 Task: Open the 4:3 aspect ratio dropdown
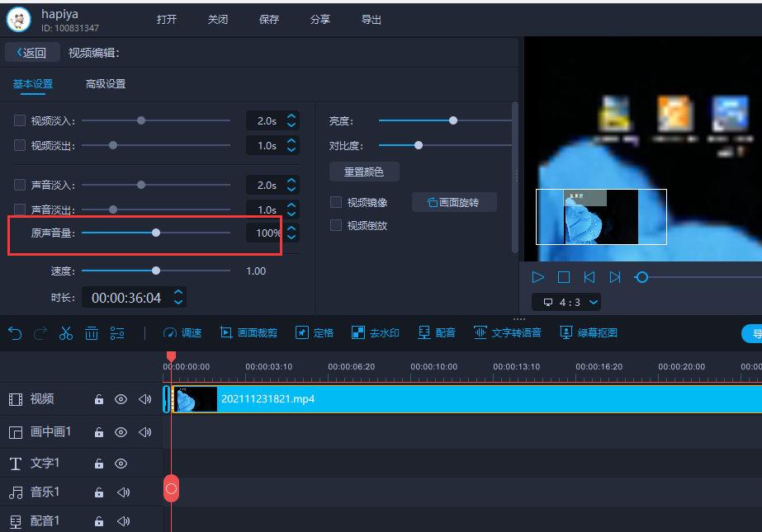click(x=566, y=302)
